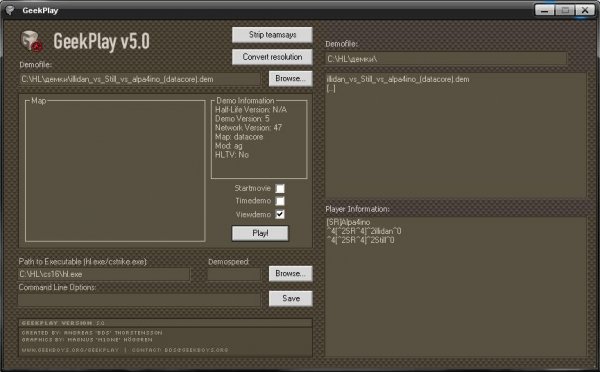Click the Half-Life Version: N/A line
Viewport: 600px width, 372px height.
point(251,109)
